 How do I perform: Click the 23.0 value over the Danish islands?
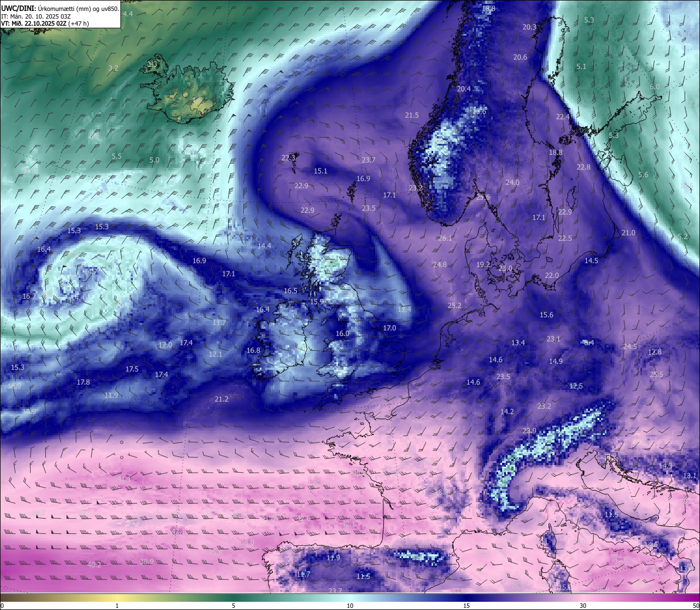pos(505,268)
